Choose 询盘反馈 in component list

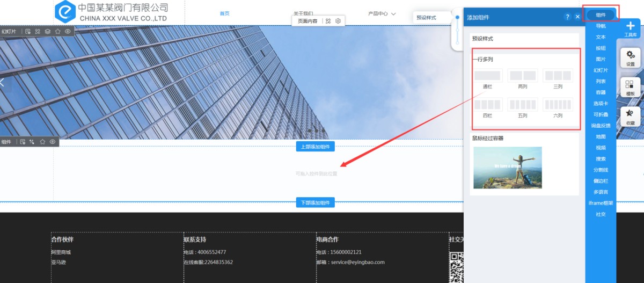coord(601,126)
